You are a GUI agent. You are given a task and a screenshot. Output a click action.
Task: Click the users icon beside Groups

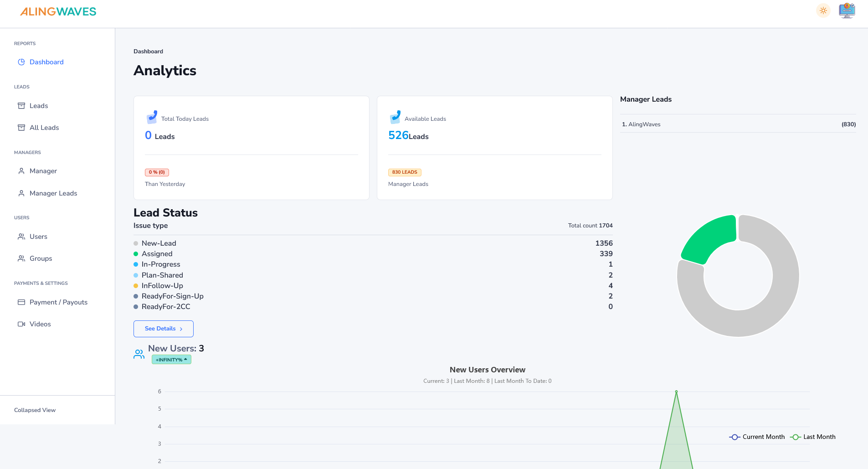(x=21, y=258)
